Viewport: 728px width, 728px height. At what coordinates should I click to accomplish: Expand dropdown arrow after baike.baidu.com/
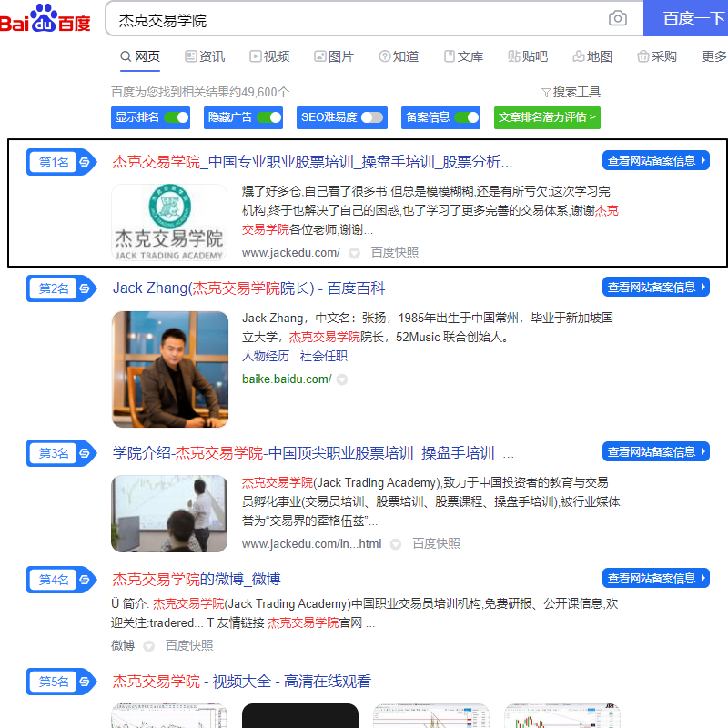342,379
